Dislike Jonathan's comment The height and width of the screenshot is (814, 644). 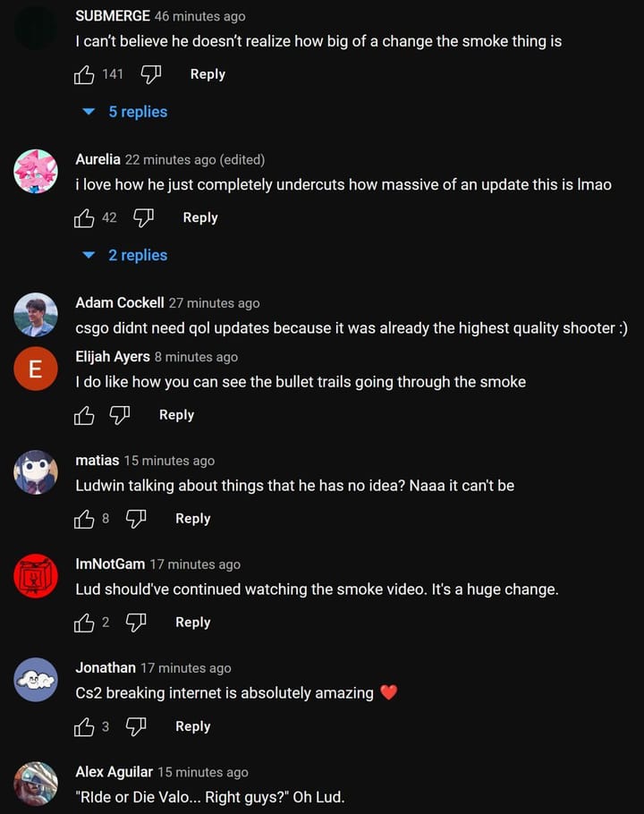tap(136, 726)
